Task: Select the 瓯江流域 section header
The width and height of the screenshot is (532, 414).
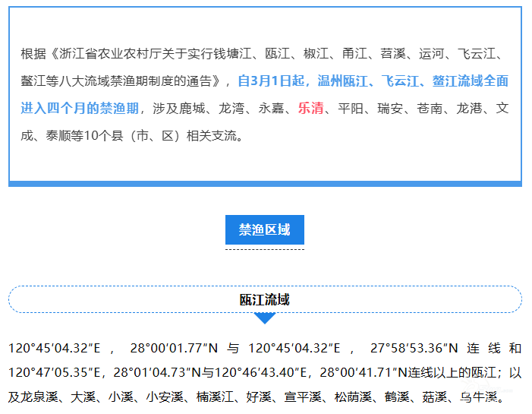Action: click(x=264, y=299)
